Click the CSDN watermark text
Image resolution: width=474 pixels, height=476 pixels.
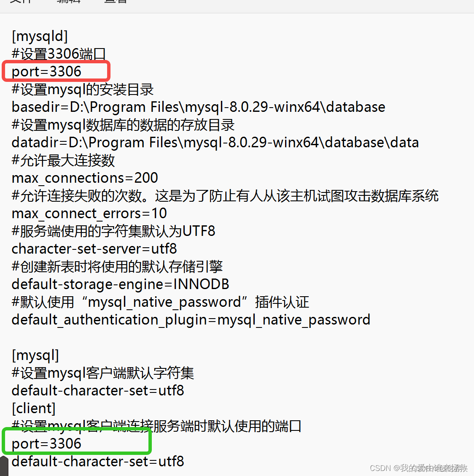click(x=419, y=468)
